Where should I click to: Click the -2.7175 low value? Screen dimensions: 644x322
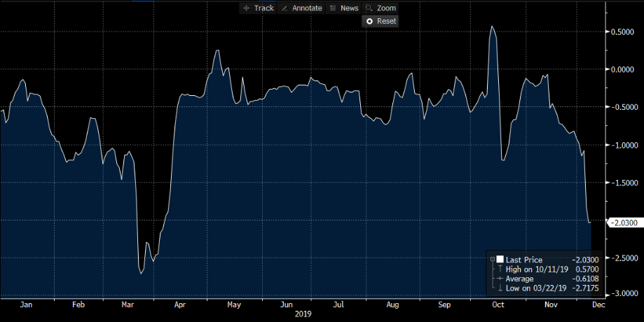pyautogui.click(x=585, y=288)
